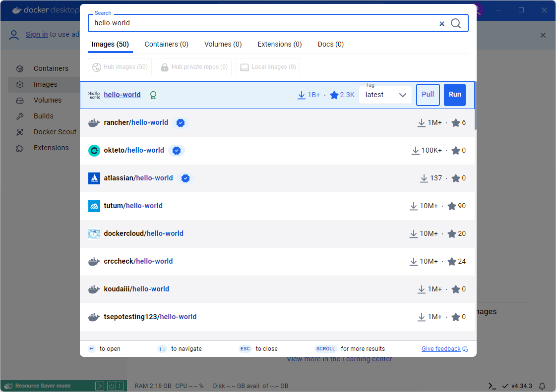Open the hello-world image link
The height and width of the screenshot is (392, 556).
tap(123, 95)
